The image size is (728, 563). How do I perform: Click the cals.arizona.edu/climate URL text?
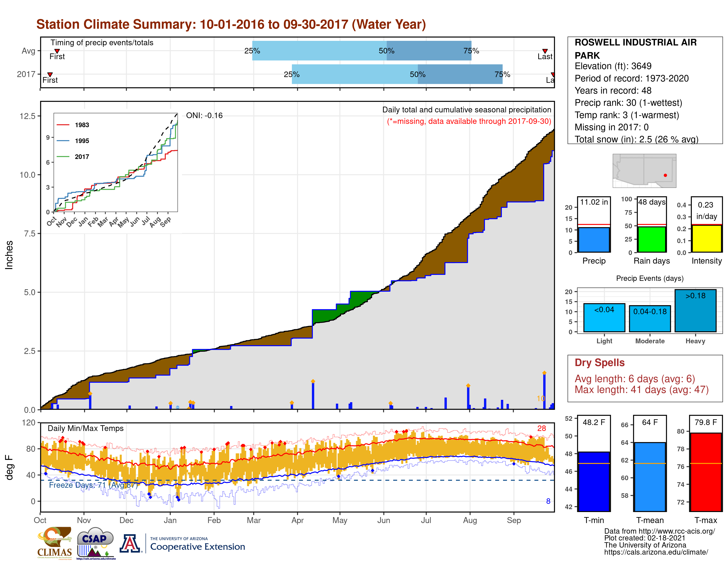(656, 552)
